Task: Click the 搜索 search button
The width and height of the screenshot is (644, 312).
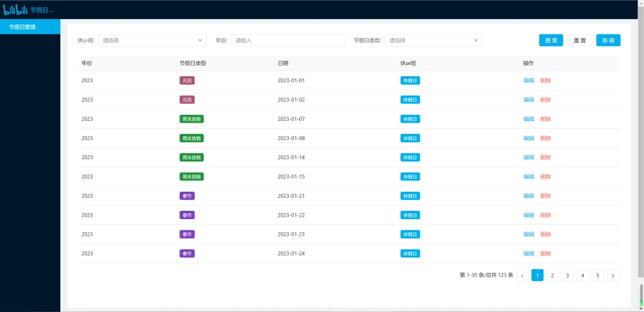Action: pos(551,40)
